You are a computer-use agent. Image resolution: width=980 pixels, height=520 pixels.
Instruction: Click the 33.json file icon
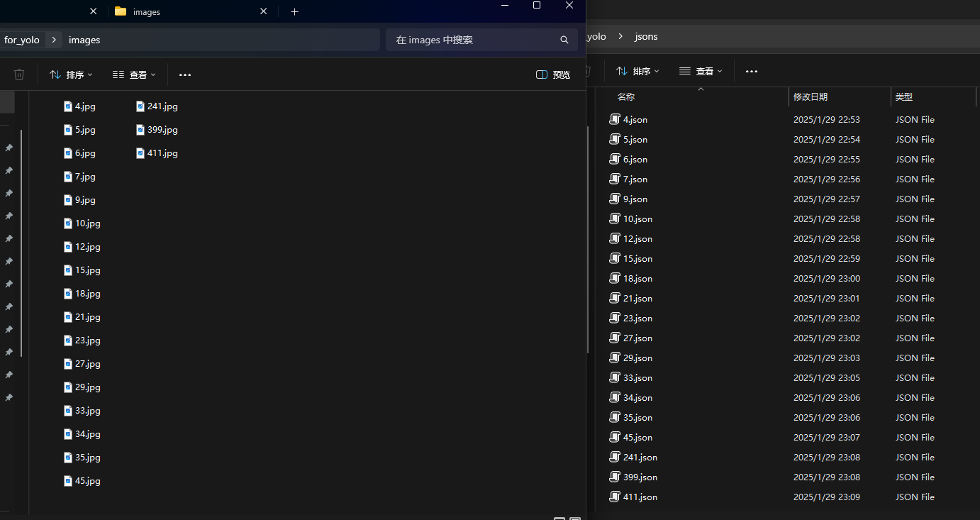(x=615, y=377)
